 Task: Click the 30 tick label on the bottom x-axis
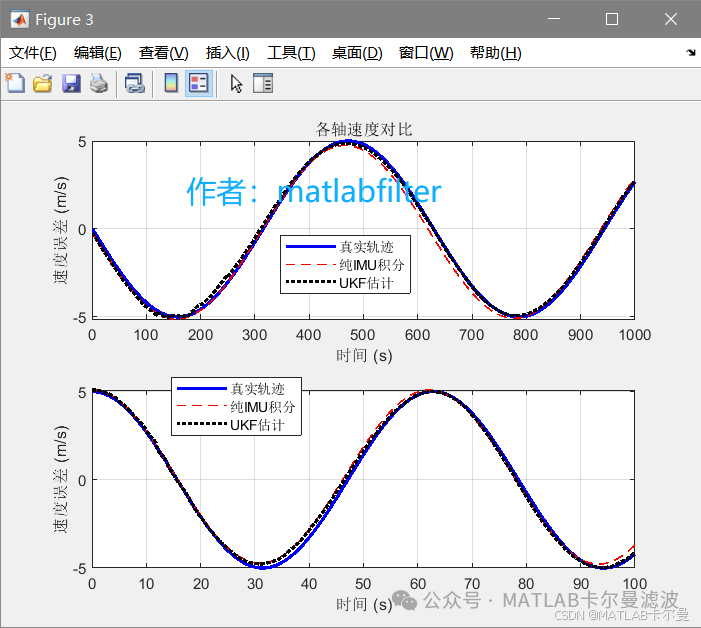tap(255, 584)
